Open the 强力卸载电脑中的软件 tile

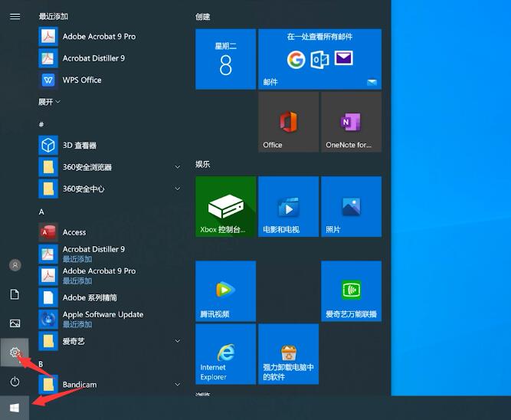click(288, 354)
